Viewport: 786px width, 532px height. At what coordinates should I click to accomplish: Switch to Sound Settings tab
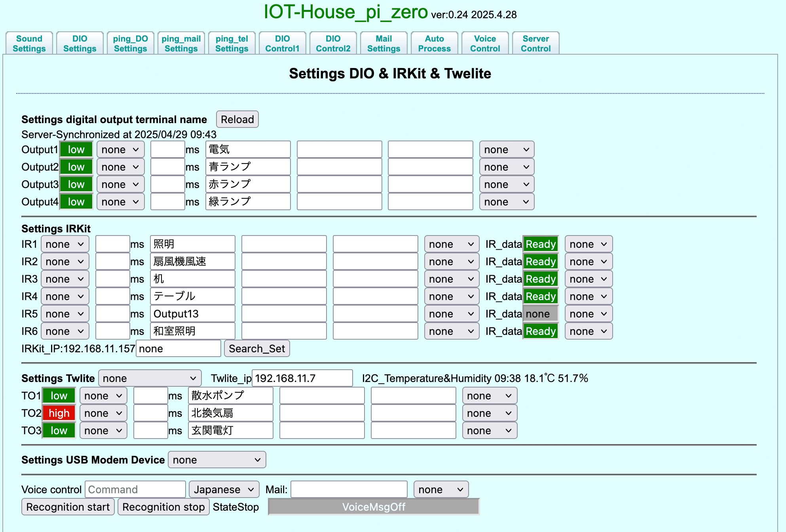[x=29, y=44]
